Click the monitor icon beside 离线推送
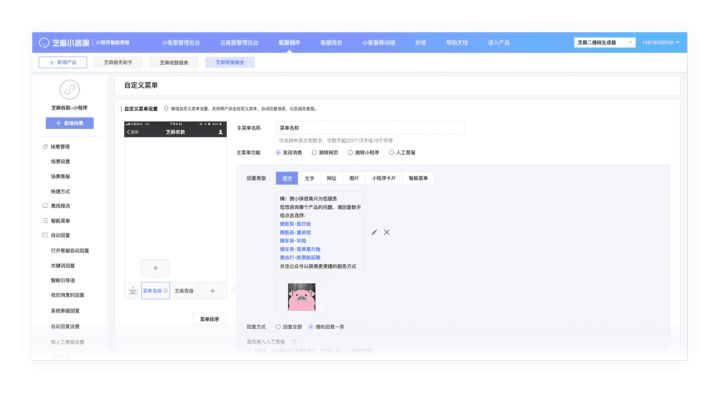The height and width of the screenshot is (393, 720). click(x=45, y=206)
